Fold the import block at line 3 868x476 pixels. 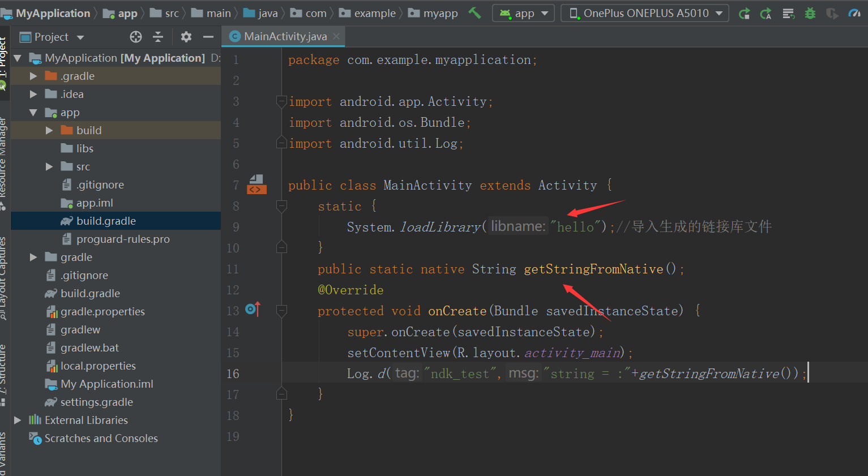281,102
